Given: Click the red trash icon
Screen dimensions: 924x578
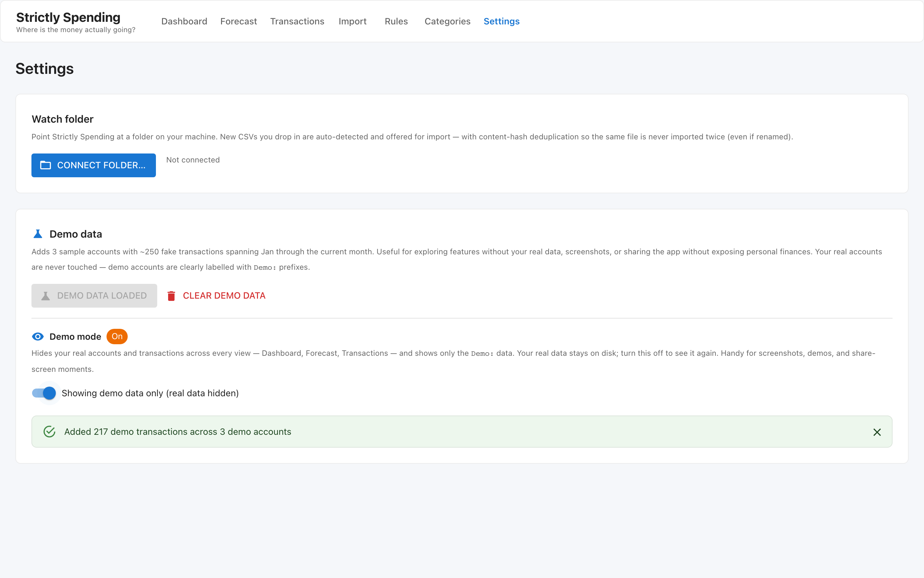Looking at the screenshot, I should coord(171,295).
